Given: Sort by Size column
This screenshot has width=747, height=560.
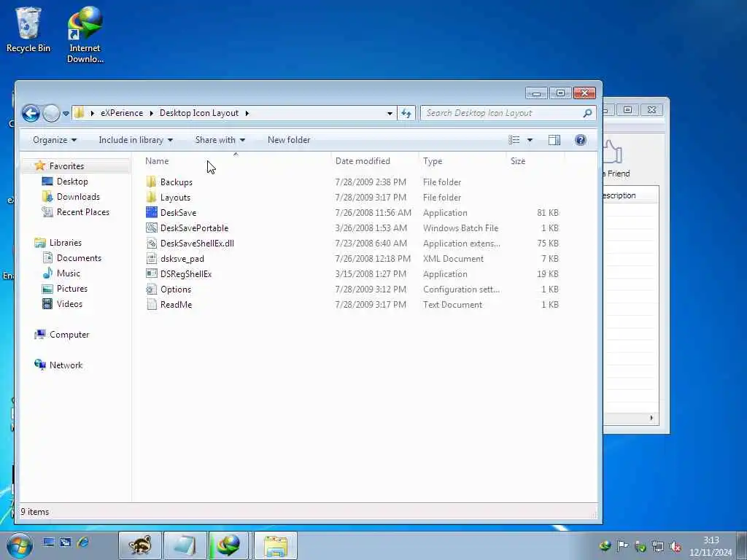Looking at the screenshot, I should [x=518, y=161].
